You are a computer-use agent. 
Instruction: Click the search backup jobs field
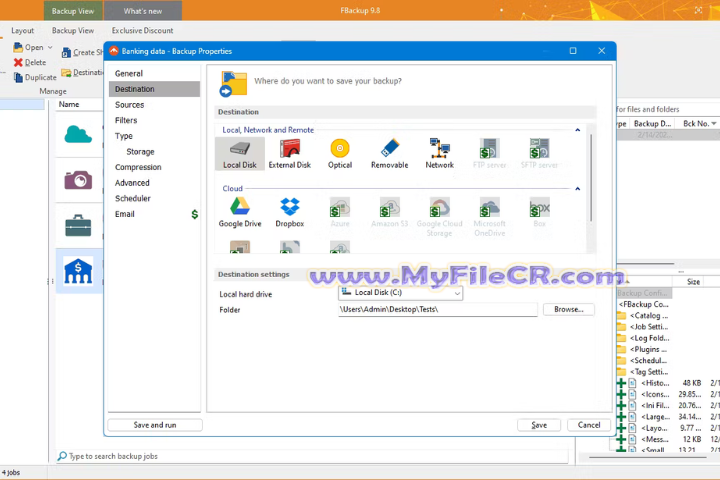click(312, 456)
